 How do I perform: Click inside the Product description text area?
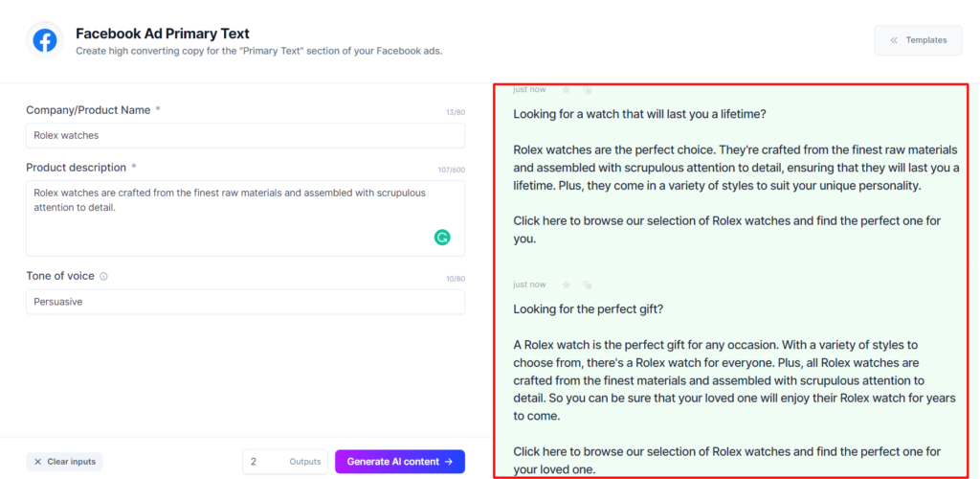[245, 218]
